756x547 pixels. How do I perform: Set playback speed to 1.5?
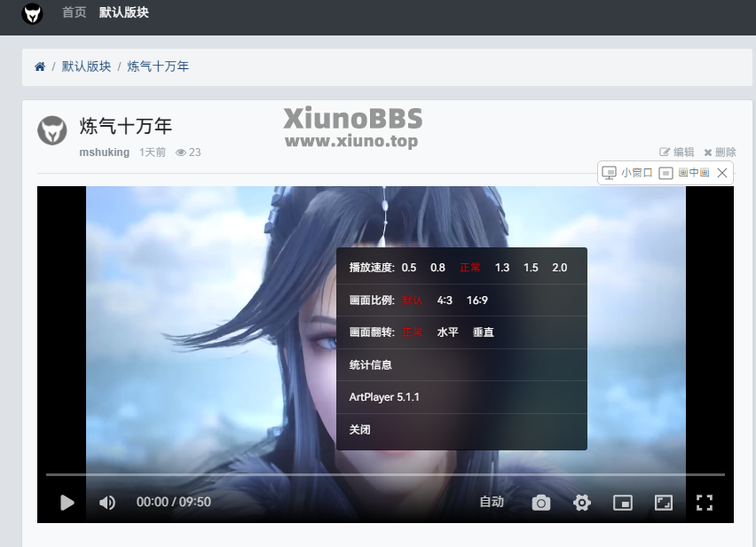pos(531,268)
